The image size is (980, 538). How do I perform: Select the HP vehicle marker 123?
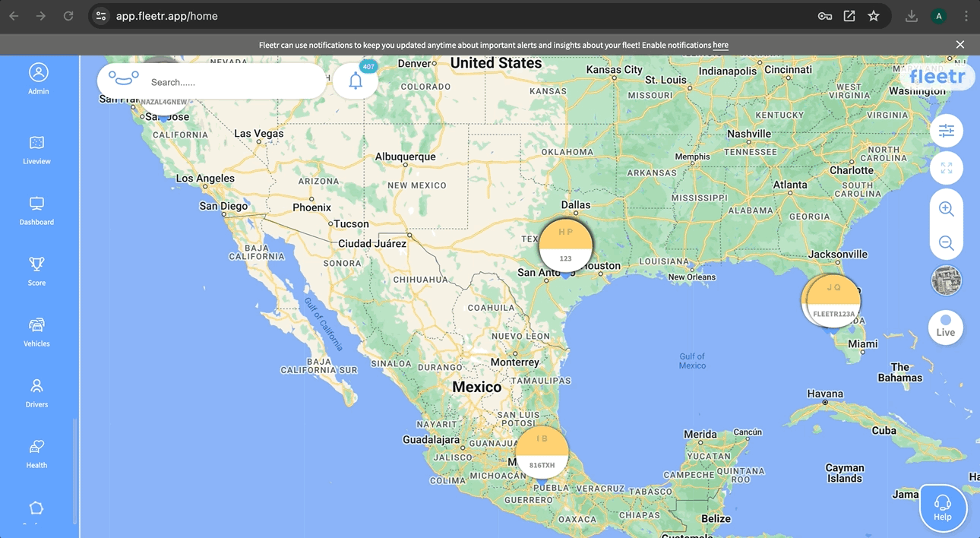pos(566,245)
